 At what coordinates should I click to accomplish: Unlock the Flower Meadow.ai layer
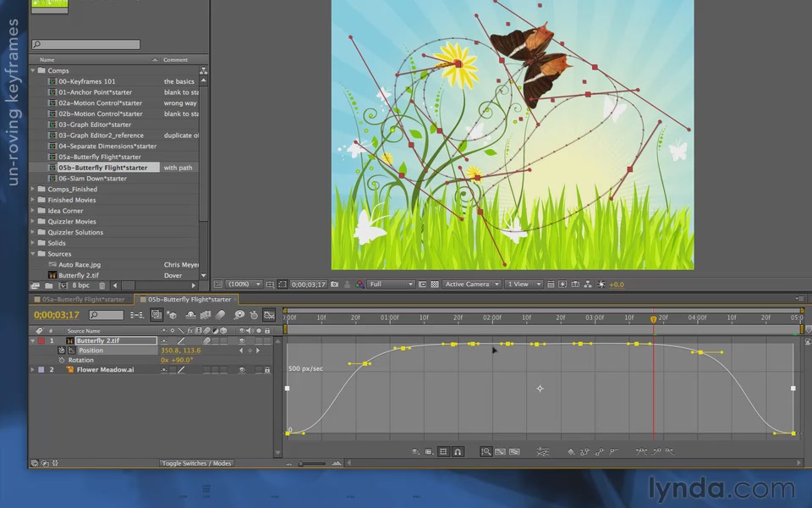coord(267,370)
